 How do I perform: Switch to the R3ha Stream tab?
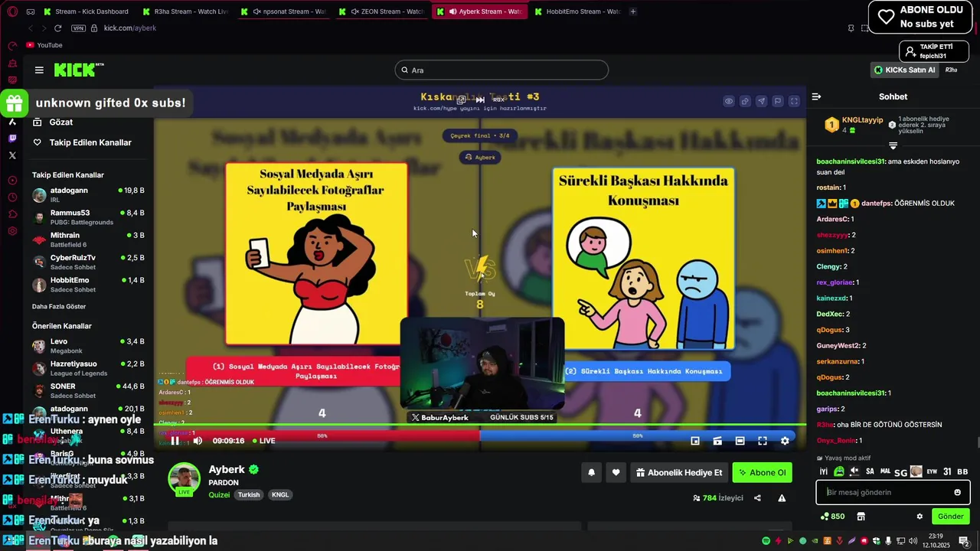click(x=185, y=11)
